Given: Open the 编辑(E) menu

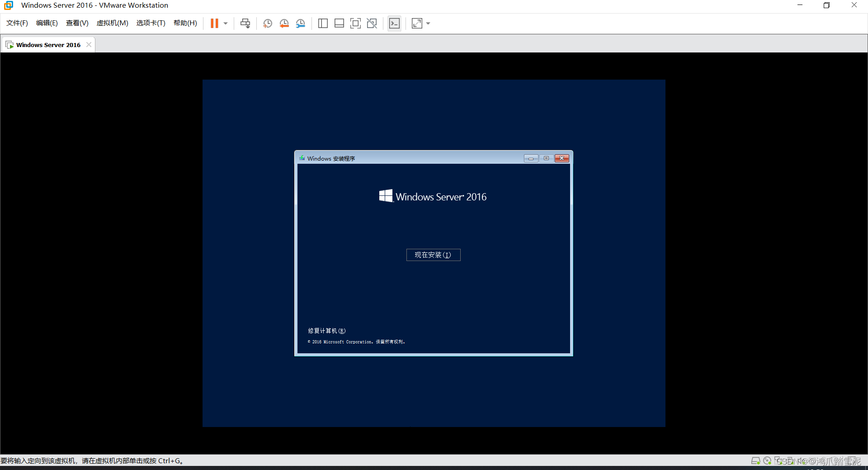Looking at the screenshot, I should click(47, 23).
